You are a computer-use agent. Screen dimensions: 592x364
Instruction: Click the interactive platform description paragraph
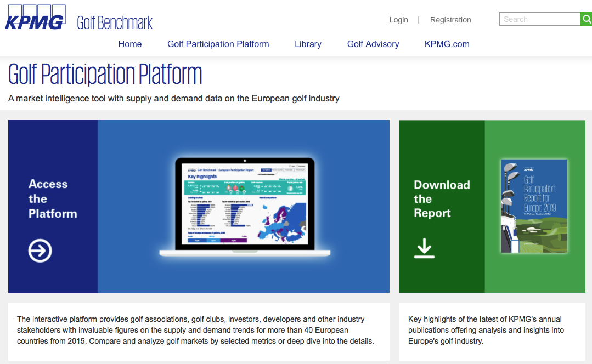coord(195,330)
